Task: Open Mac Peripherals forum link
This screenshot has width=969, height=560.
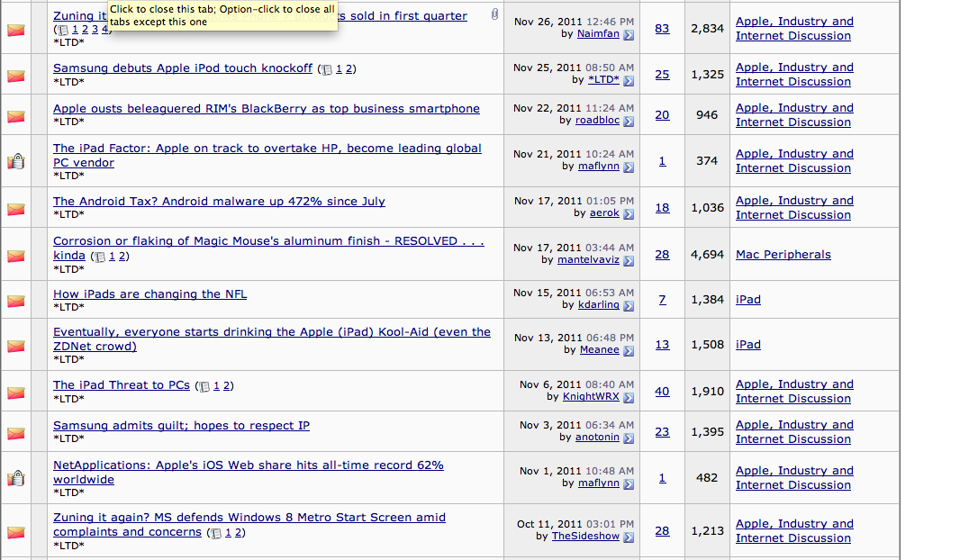Action: 783,254
